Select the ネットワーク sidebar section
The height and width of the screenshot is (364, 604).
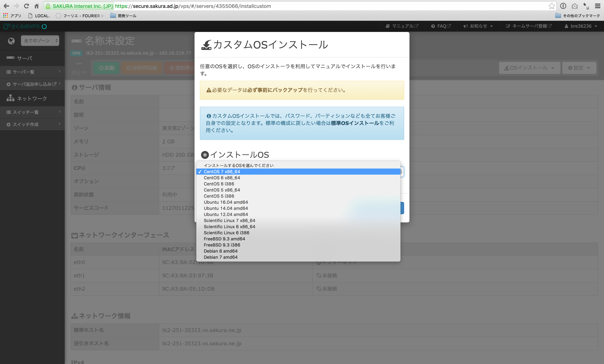[32, 98]
